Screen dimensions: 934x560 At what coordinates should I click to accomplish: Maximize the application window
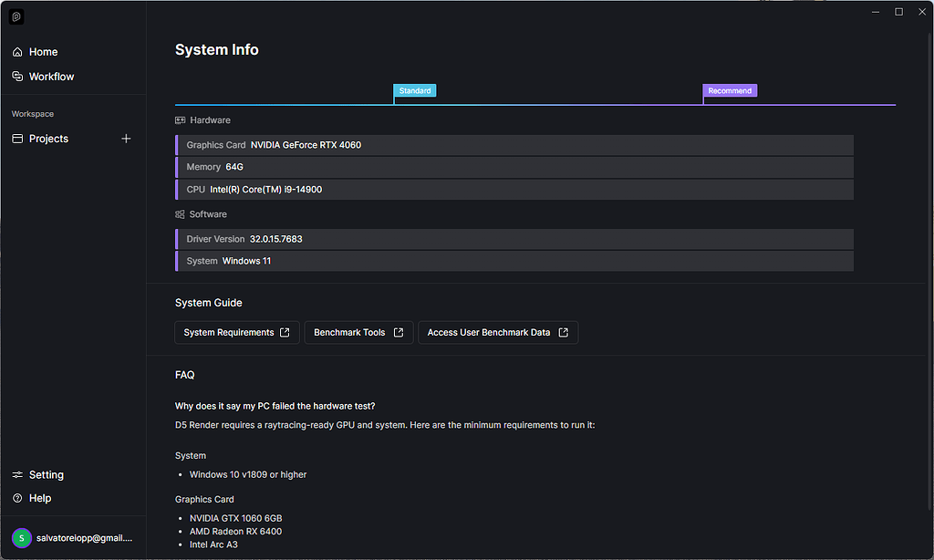tap(898, 12)
